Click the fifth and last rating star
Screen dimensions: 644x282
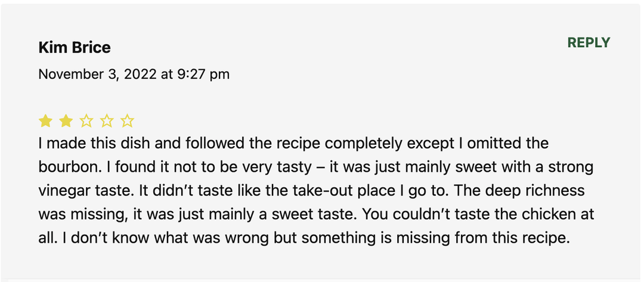click(x=127, y=122)
